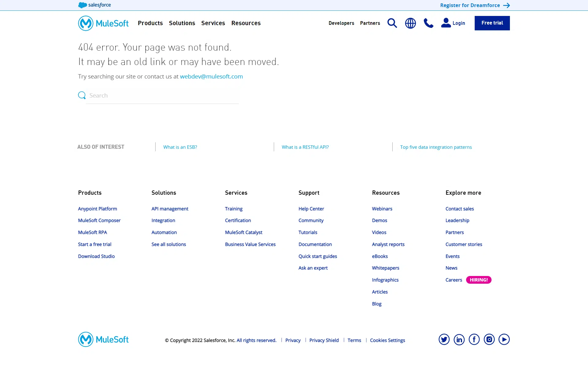Click the phone contact icon
This screenshot has height=368, width=588.
(428, 23)
